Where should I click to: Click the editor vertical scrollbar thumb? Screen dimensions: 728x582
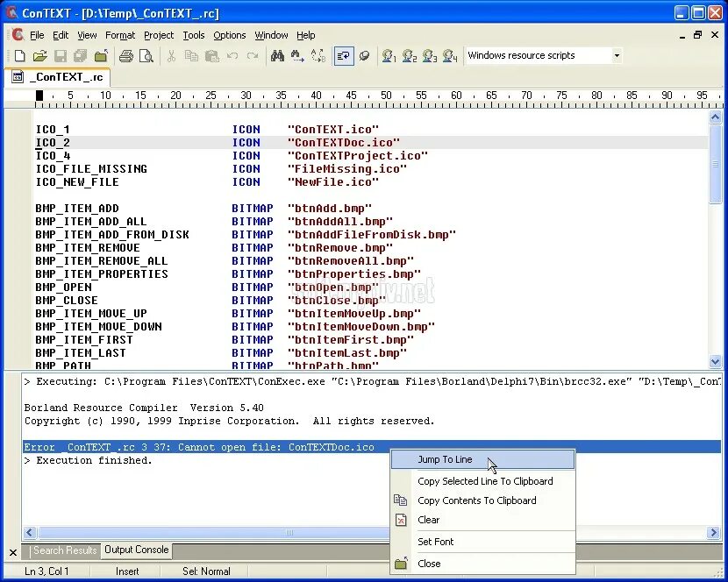click(x=716, y=163)
